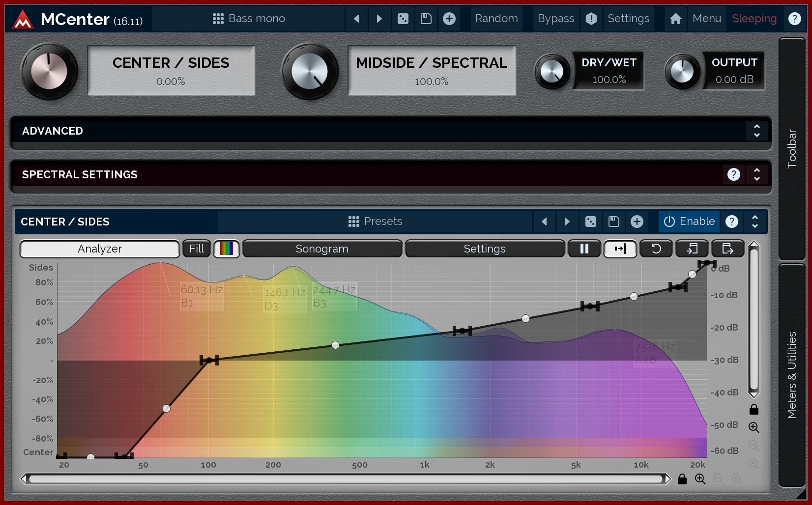
Task: Click the Midside / Spectral knob
Action: [x=310, y=71]
